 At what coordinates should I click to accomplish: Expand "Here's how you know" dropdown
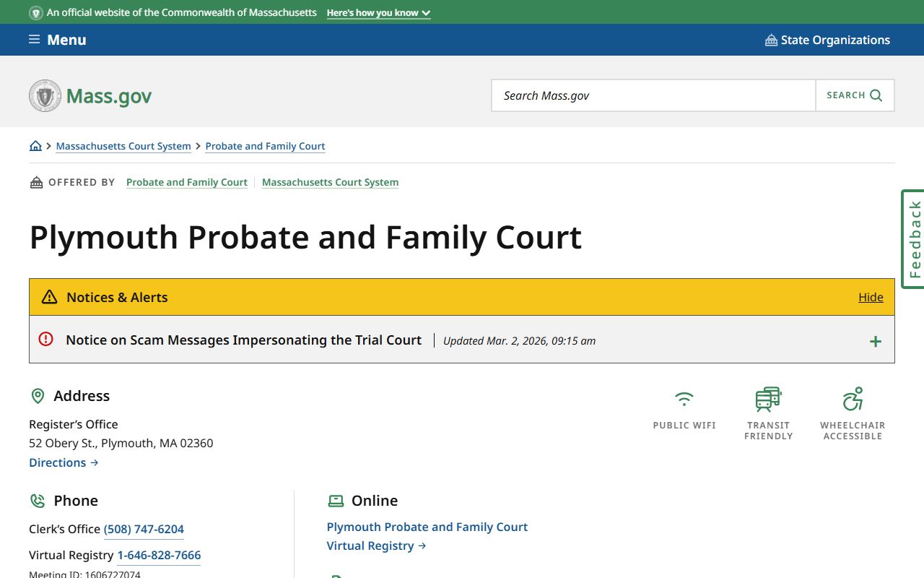[378, 13]
